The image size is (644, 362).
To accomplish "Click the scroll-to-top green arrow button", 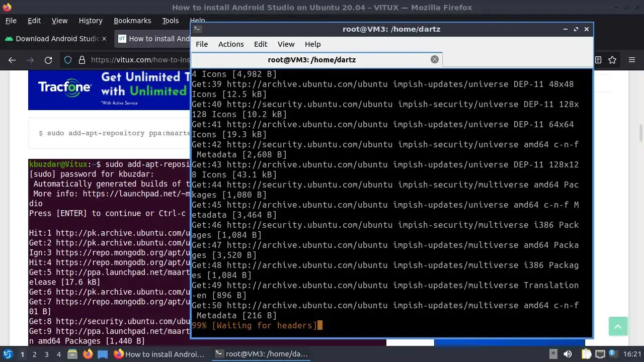I will [618, 326].
